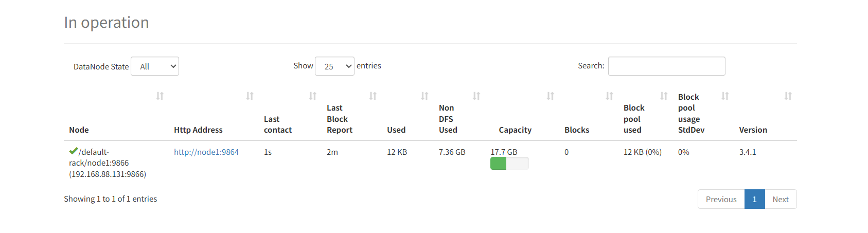The image size is (868, 233).
Task: Click the green checkmark node status icon
Action: (73, 151)
